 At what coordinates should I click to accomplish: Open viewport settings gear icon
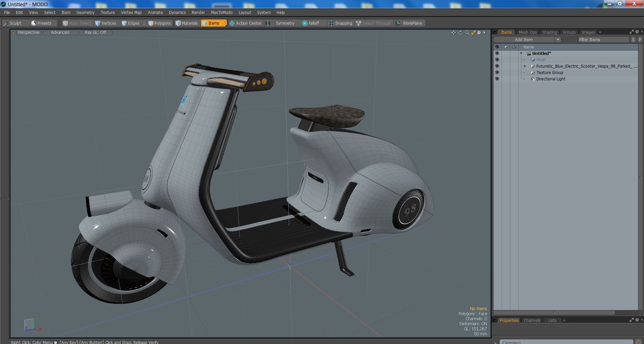(x=479, y=33)
